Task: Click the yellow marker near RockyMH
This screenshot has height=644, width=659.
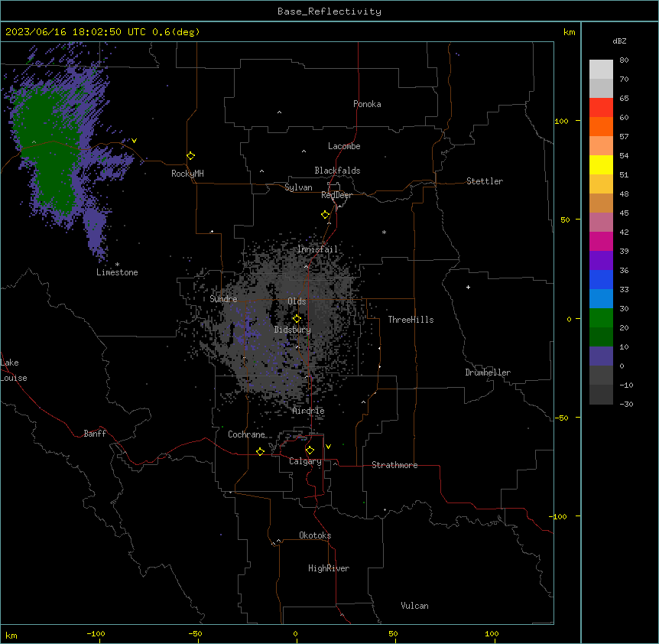Action: coord(190,156)
